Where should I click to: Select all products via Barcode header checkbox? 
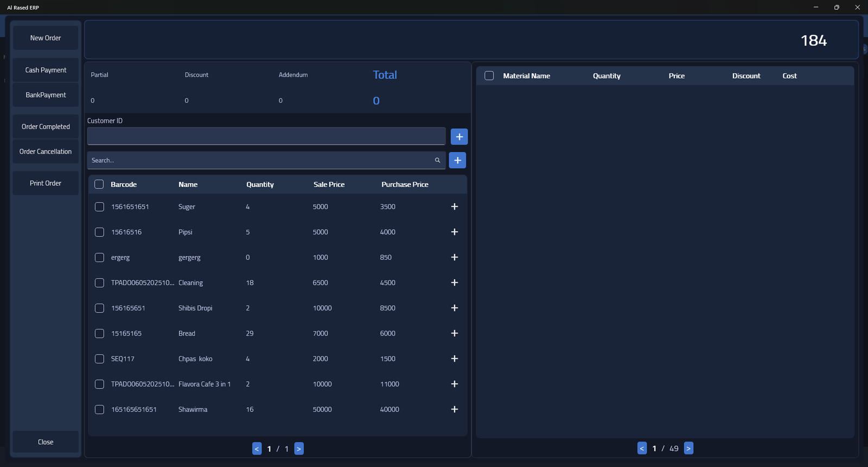(99, 185)
